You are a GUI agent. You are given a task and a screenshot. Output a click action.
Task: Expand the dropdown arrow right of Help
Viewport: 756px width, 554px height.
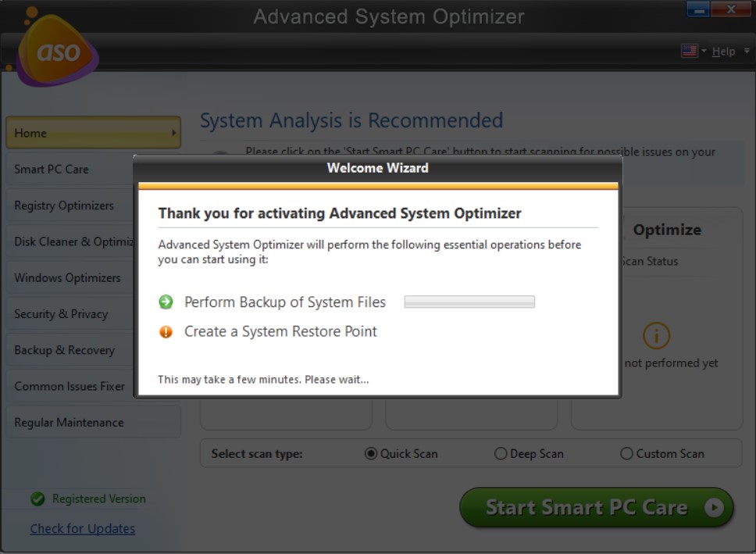747,52
